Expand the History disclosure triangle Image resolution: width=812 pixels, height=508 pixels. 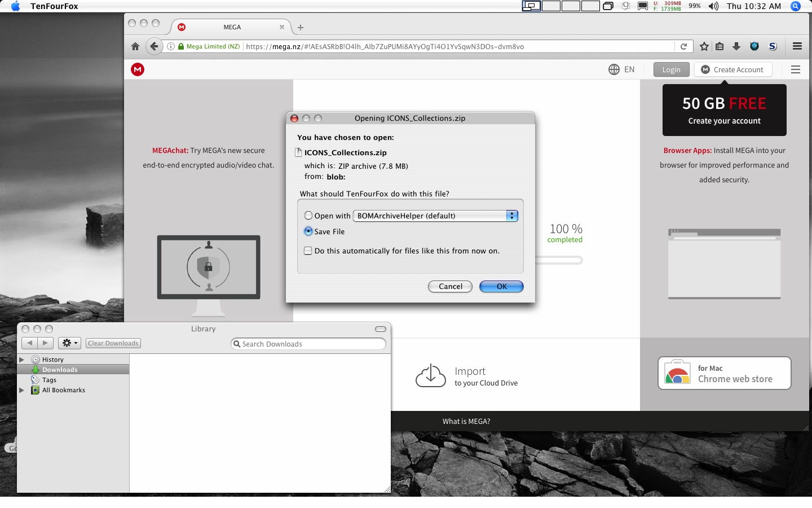[22, 360]
